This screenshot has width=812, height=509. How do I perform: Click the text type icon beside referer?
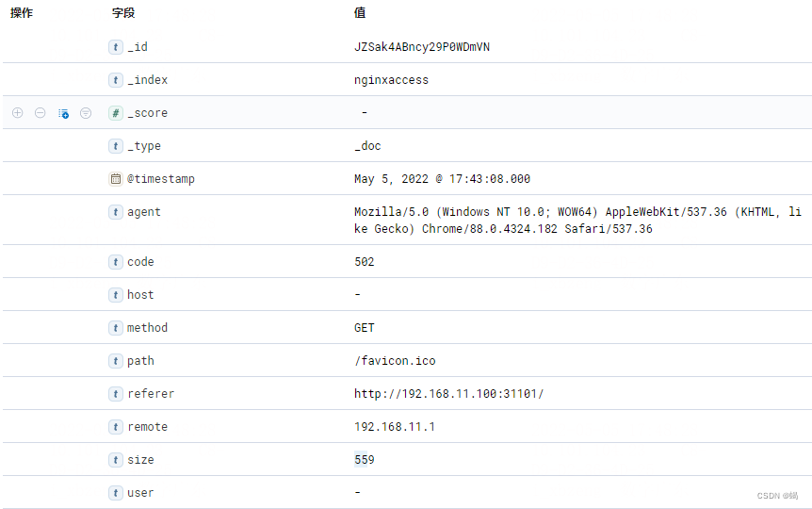point(116,394)
